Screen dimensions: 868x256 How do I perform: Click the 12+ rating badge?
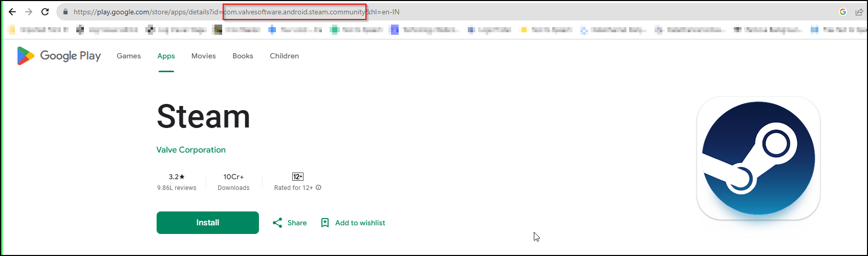click(298, 177)
